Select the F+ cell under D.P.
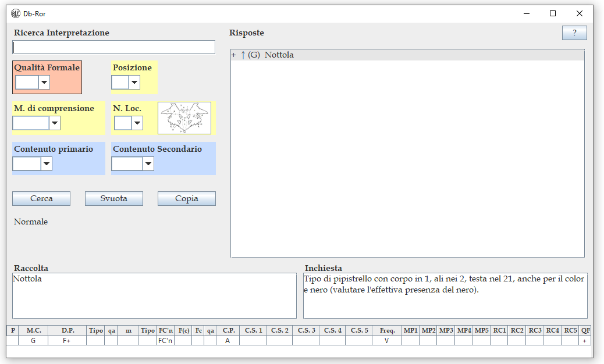Screen dimensions: 604x364 (x=67, y=341)
